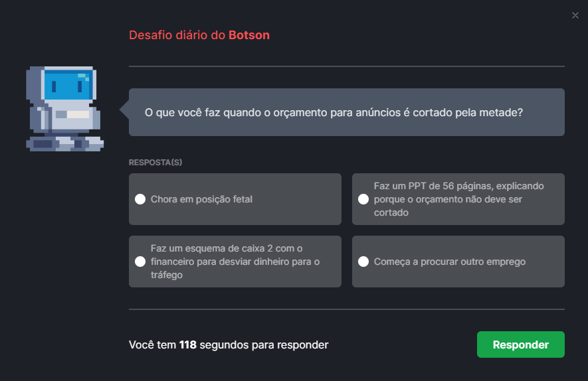Click the question text about the ad budget

pos(334,112)
